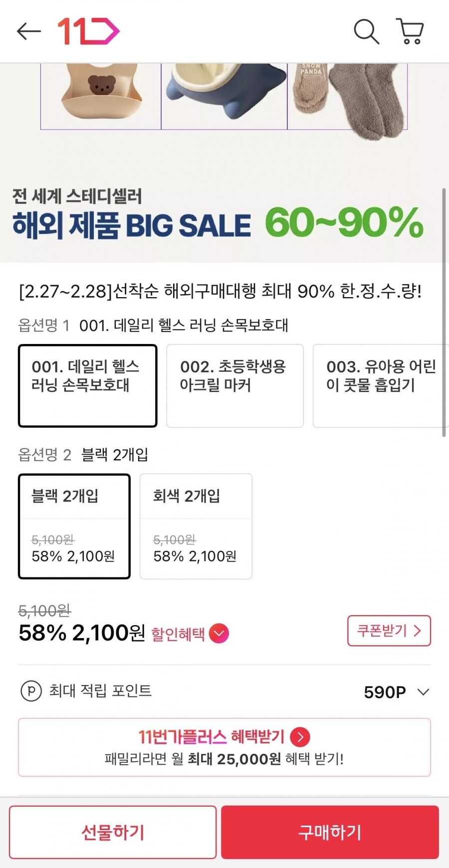Select option 001 데일리 헬스 러닝 손목보호대
Viewport: 449px width, 868px height.
(88, 385)
